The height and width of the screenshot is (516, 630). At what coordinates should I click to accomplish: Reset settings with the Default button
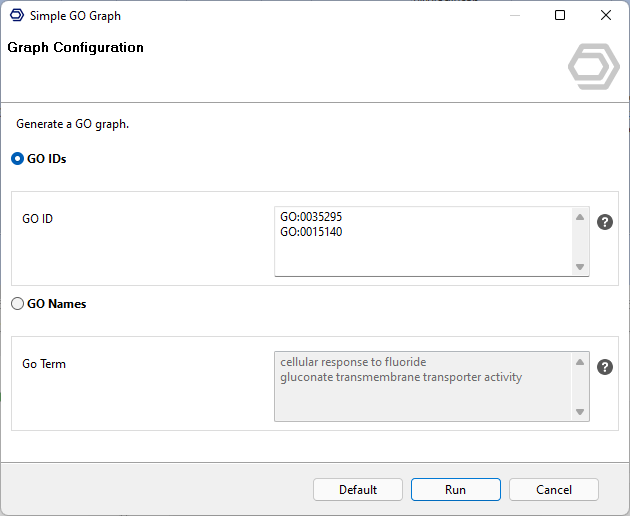pos(357,489)
